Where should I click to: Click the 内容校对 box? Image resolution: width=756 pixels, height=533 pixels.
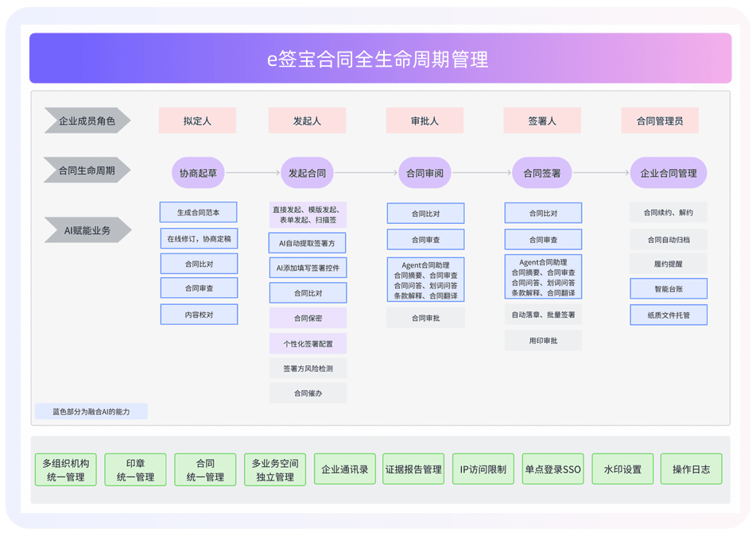tap(199, 315)
